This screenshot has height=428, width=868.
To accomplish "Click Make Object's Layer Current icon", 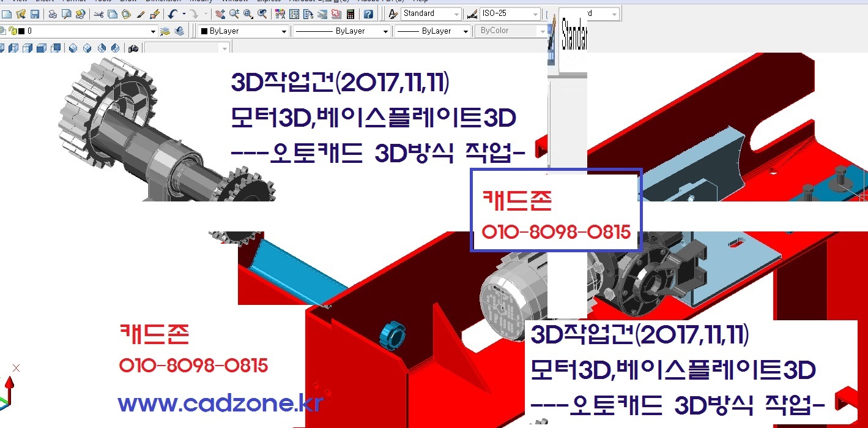I will point(165,31).
